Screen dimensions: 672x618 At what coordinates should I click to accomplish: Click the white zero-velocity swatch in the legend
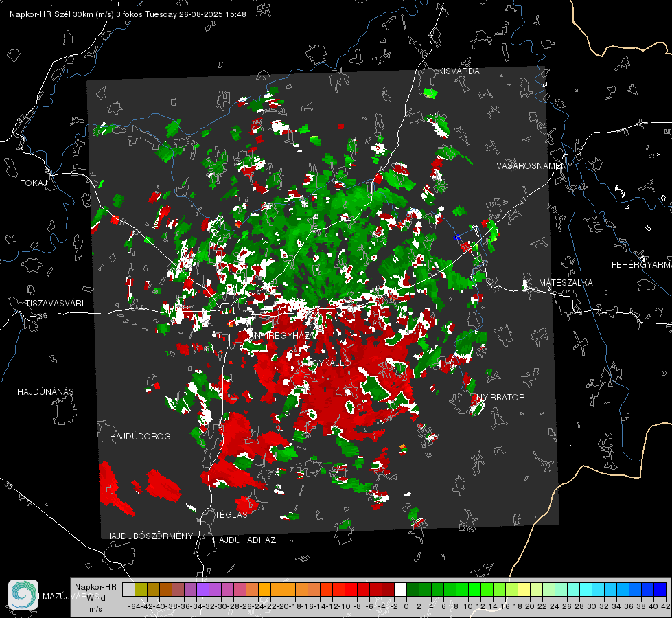(400, 589)
